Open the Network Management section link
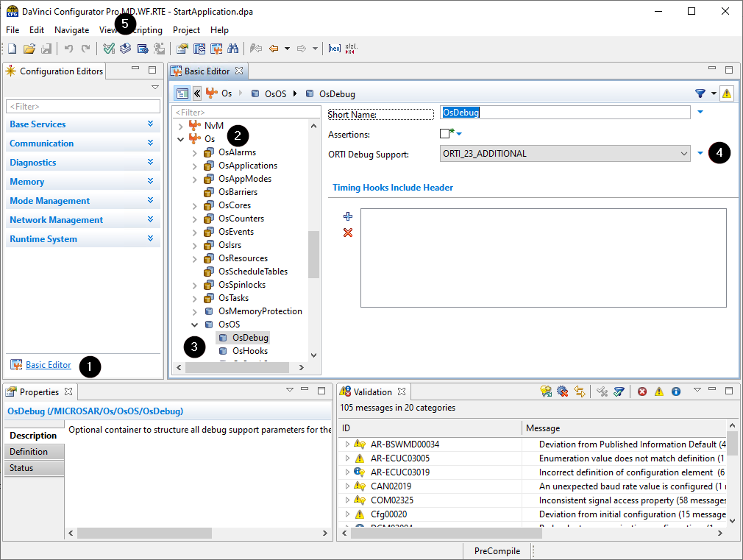This screenshot has width=743, height=560. (57, 219)
